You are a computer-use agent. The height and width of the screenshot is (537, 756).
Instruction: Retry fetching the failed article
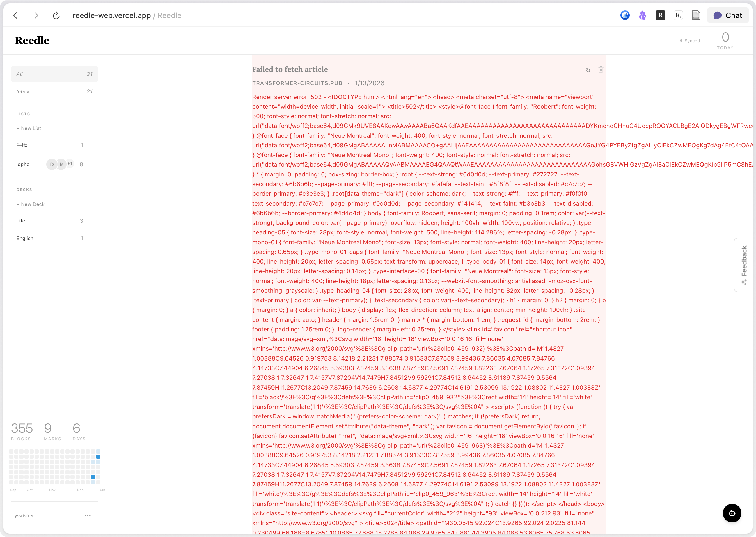coord(588,70)
